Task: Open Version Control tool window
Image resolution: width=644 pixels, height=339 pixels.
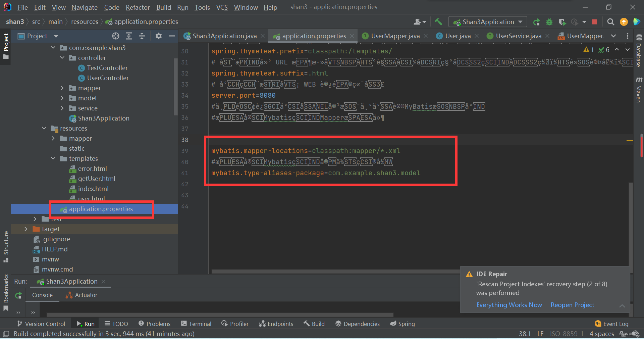Action: click(41, 324)
